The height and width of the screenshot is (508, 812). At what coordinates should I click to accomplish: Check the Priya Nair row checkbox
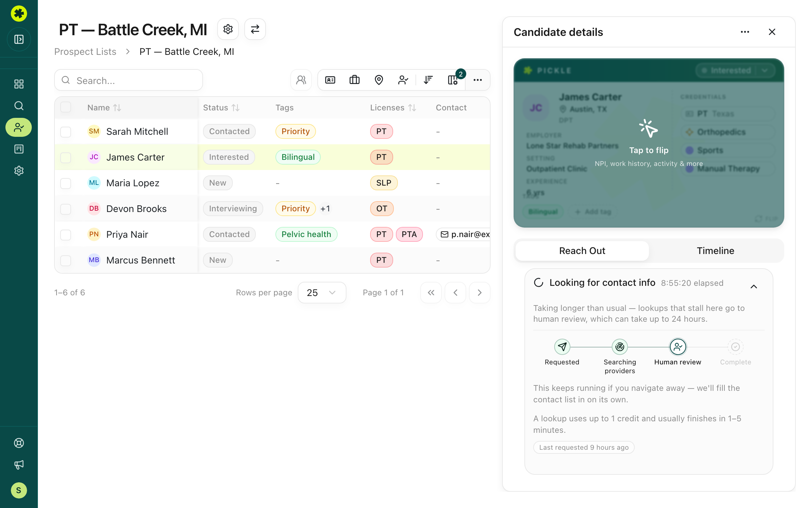[x=66, y=235]
